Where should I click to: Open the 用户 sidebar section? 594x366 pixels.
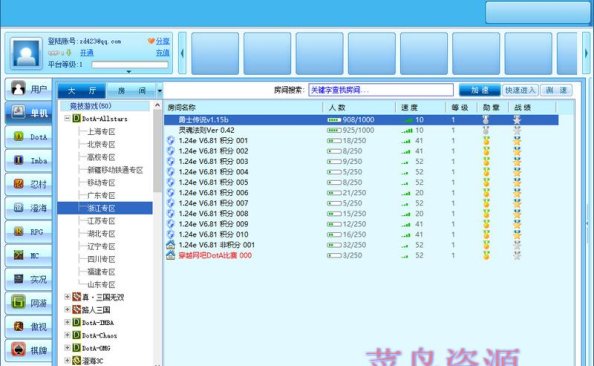point(28,89)
